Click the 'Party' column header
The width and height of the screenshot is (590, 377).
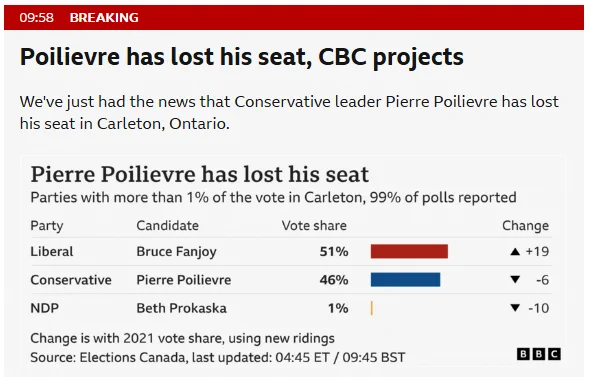47,226
